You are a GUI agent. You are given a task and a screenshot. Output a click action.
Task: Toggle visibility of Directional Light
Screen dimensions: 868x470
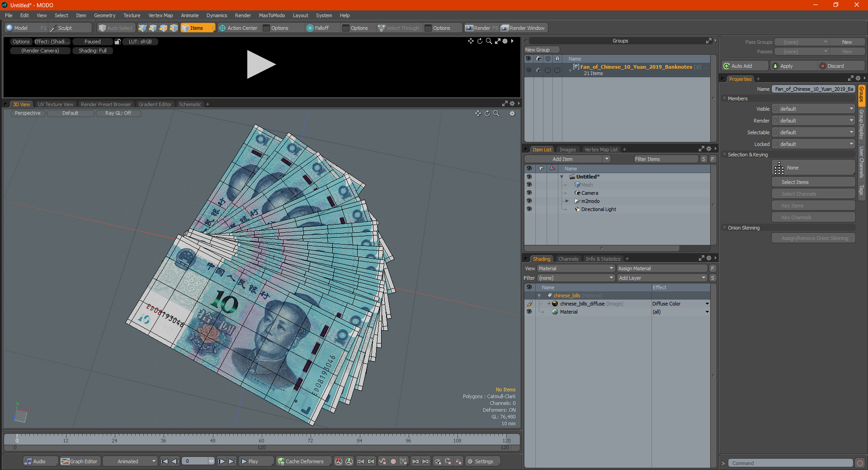529,209
